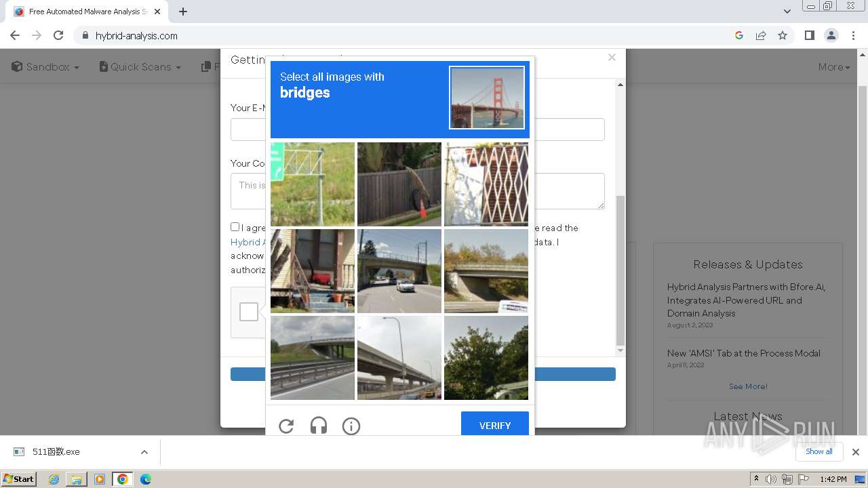The height and width of the screenshot is (488, 868).
Task: Select the overpass with white car tile
Action: click(x=399, y=271)
